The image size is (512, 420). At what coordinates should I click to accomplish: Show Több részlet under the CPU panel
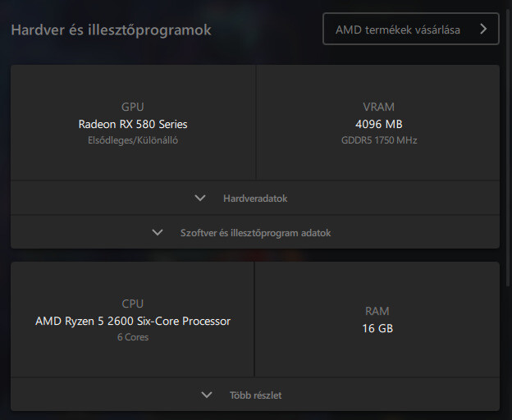coord(254,395)
